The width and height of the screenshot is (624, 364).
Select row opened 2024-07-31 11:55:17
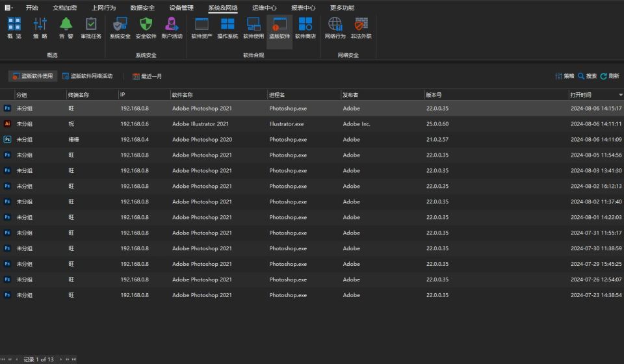pos(312,233)
